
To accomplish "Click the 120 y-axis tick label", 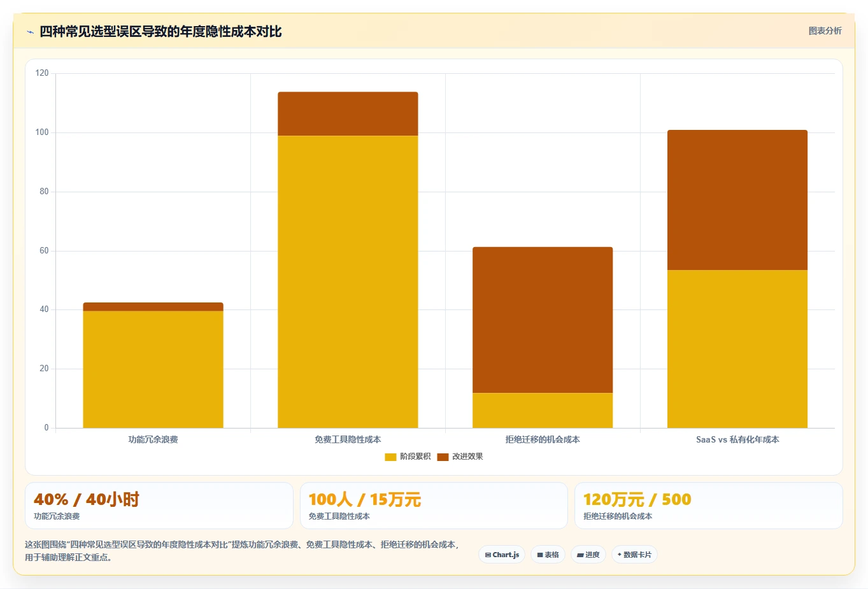I will (x=42, y=73).
